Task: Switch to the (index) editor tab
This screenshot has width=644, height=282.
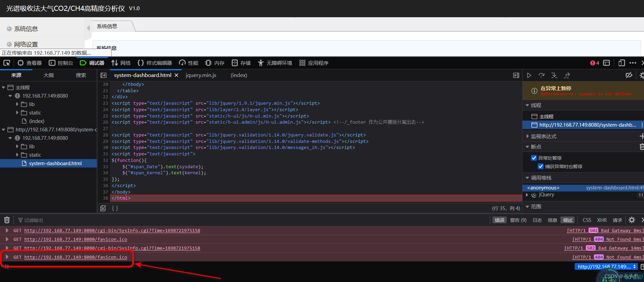Action: point(239,75)
